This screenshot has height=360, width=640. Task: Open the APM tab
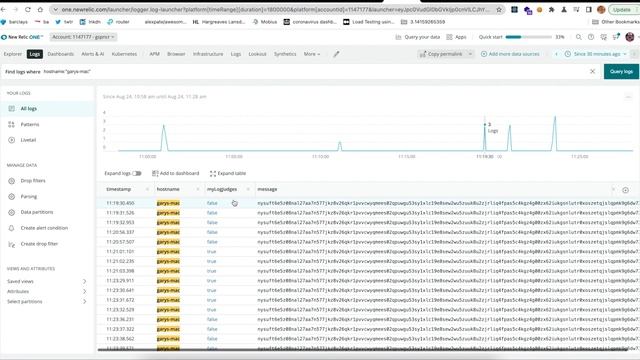point(154,54)
